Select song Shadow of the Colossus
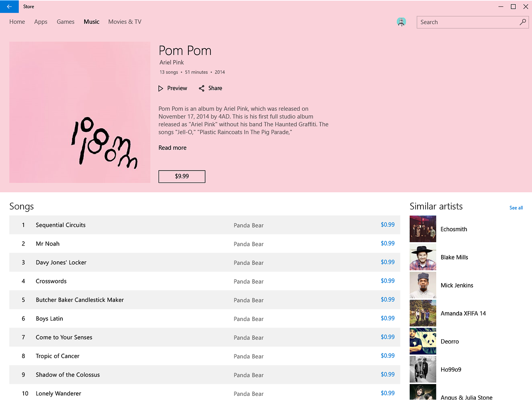532x400 pixels. pos(205,375)
